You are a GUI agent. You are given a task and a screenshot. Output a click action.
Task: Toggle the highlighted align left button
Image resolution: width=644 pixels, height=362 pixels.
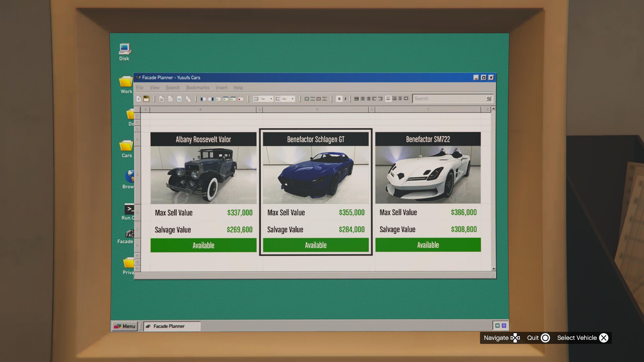coord(388,99)
